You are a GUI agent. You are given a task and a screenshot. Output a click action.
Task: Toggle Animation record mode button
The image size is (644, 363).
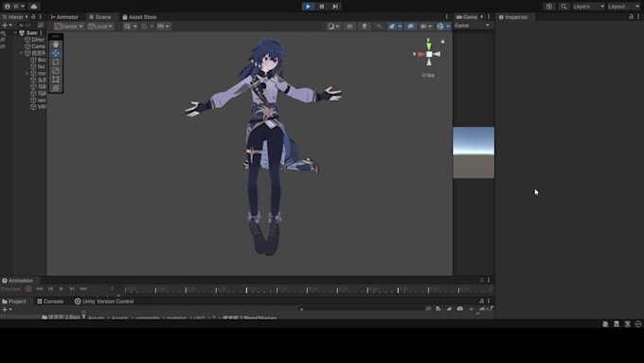click(x=28, y=289)
